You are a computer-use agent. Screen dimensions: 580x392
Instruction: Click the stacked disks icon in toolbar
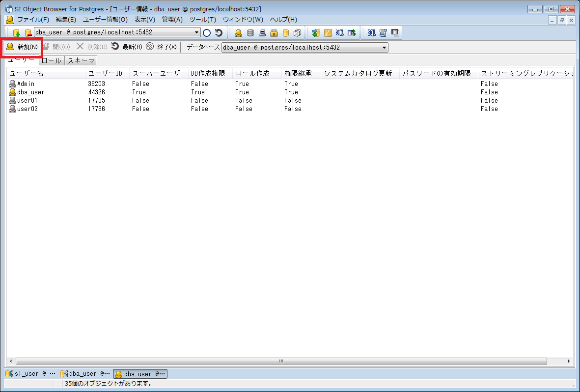pos(250,33)
